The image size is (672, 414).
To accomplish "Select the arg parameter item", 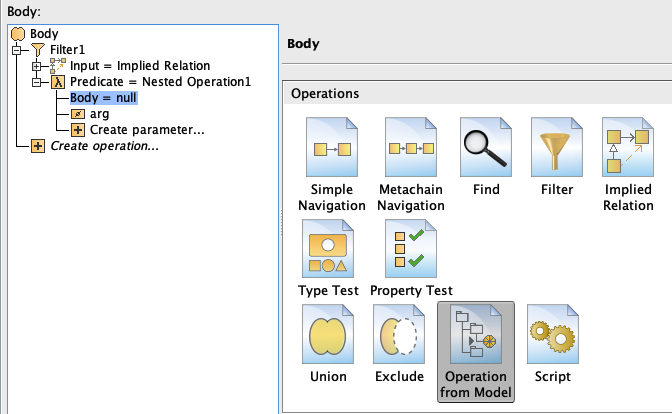I will click(99, 114).
